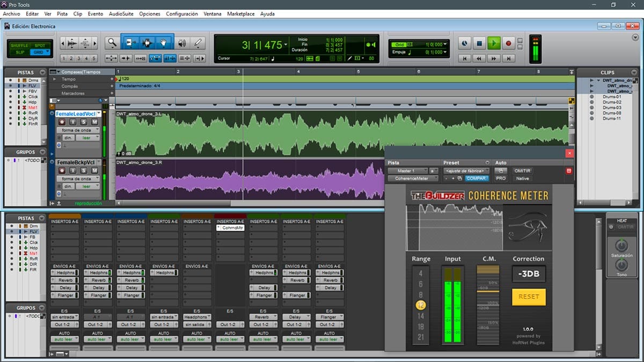
Task: Click the PRO button in plugin header
Action: 501,178
